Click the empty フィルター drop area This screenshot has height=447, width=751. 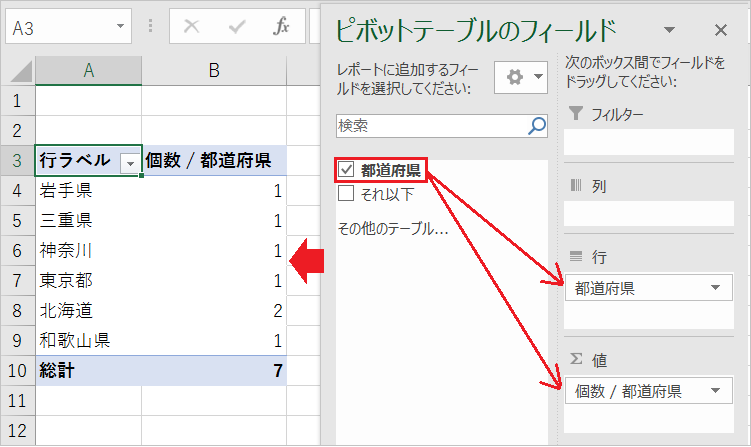coord(649,142)
